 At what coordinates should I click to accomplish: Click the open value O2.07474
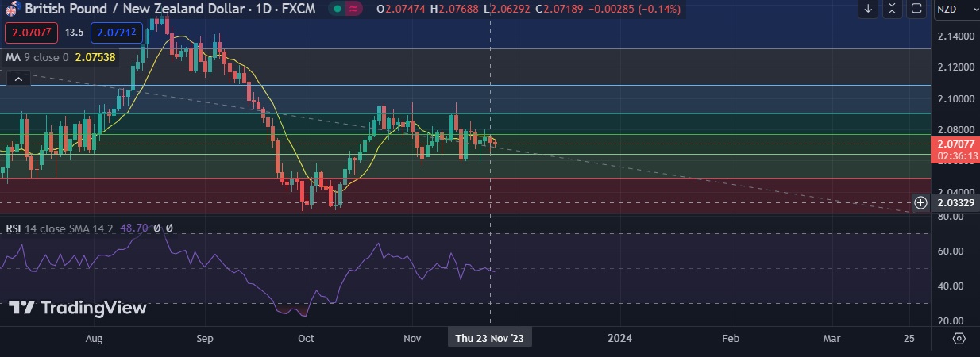pos(401,9)
